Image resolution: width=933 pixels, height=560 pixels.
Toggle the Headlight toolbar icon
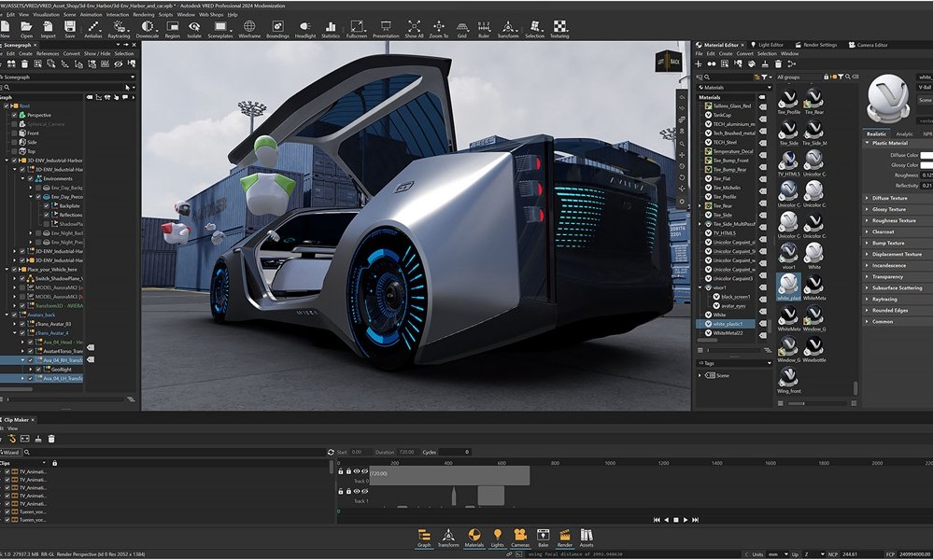305,27
